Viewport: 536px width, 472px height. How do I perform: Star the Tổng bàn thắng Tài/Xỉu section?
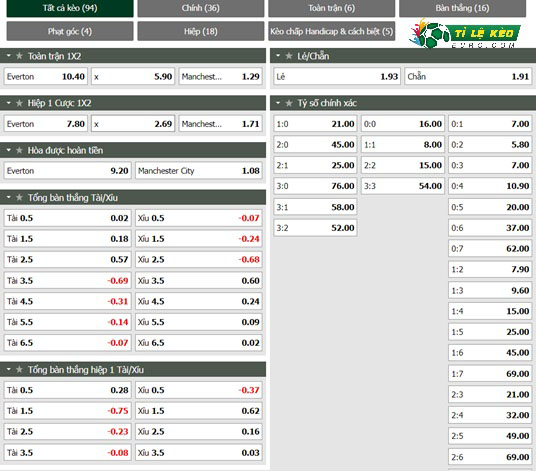(19, 197)
